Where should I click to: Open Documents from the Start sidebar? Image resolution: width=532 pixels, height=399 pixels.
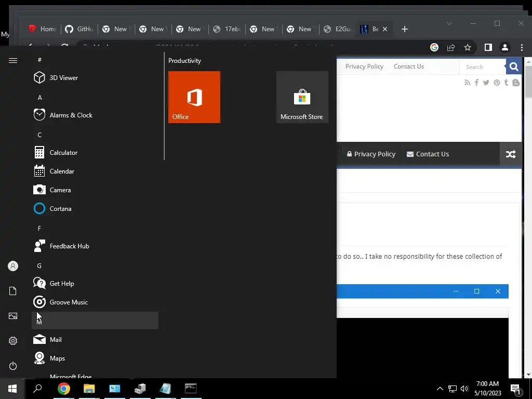pyautogui.click(x=13, y=291)
